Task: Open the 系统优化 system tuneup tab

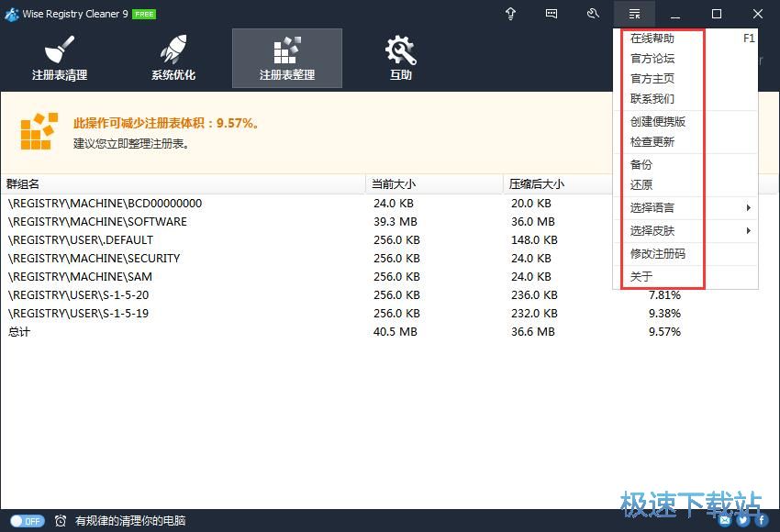Action: (173, 58)
